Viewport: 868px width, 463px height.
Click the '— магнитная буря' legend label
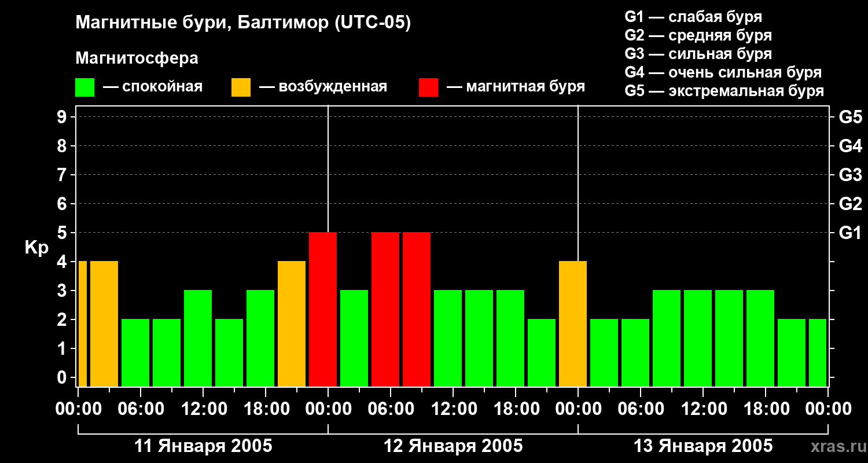coord(516,87)
